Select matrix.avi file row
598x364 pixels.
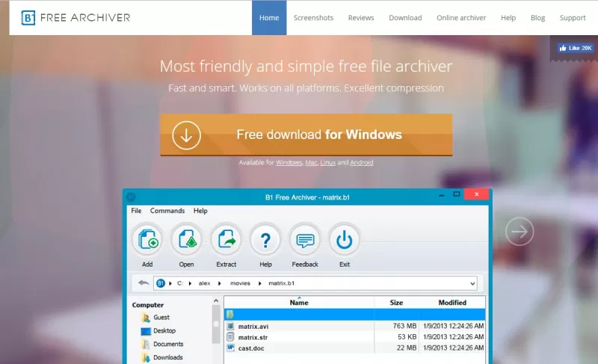click(x=354, y=327)
